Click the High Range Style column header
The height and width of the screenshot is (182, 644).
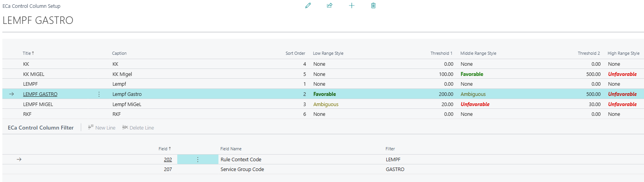click(x=624, y=53)
